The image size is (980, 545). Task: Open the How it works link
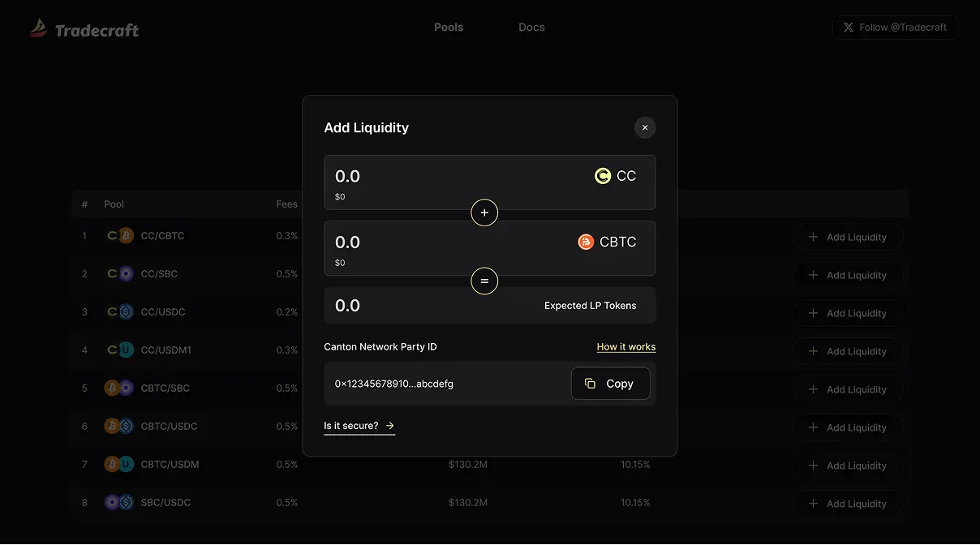pos(625,347)
